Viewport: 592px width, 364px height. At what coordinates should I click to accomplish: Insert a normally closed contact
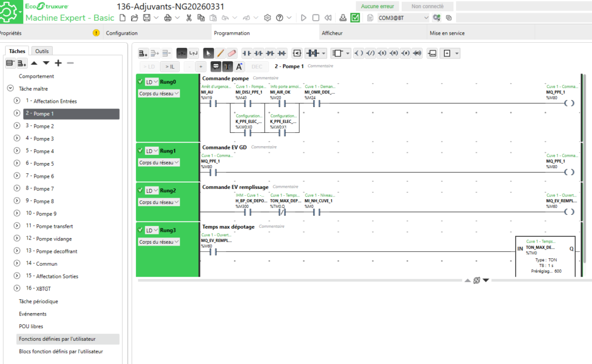coord(258,53)
